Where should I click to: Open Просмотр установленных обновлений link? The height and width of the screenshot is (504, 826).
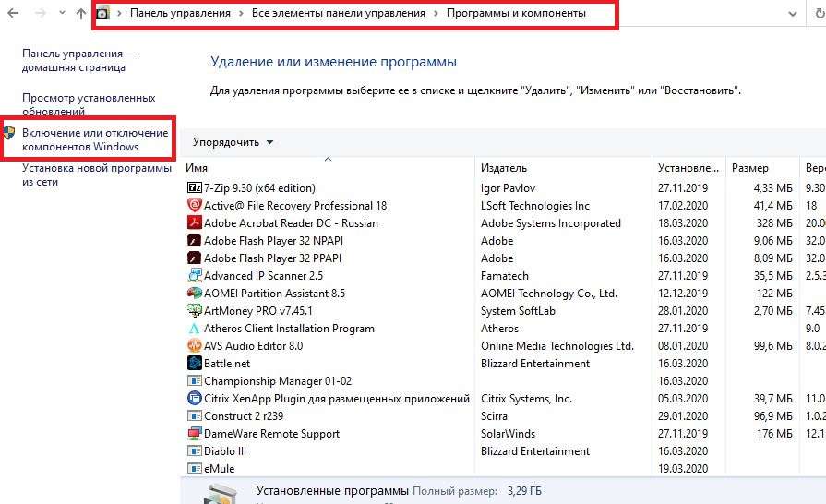pos(89,104)
